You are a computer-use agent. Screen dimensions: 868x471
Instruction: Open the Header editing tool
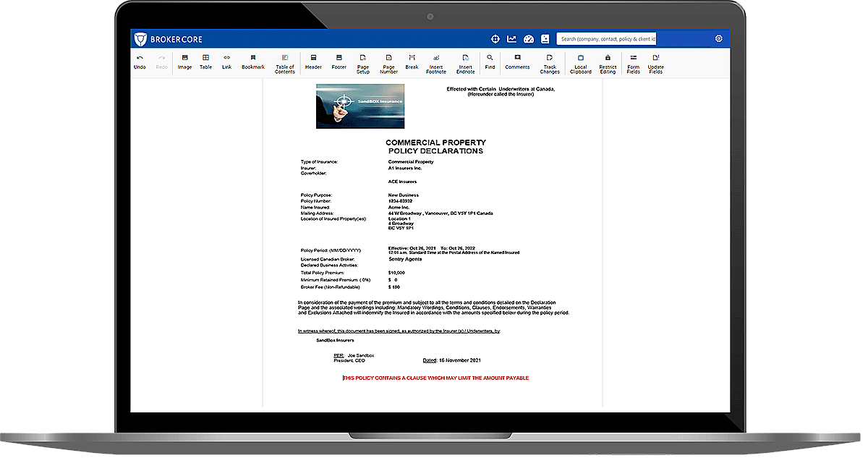click(313, 61)
